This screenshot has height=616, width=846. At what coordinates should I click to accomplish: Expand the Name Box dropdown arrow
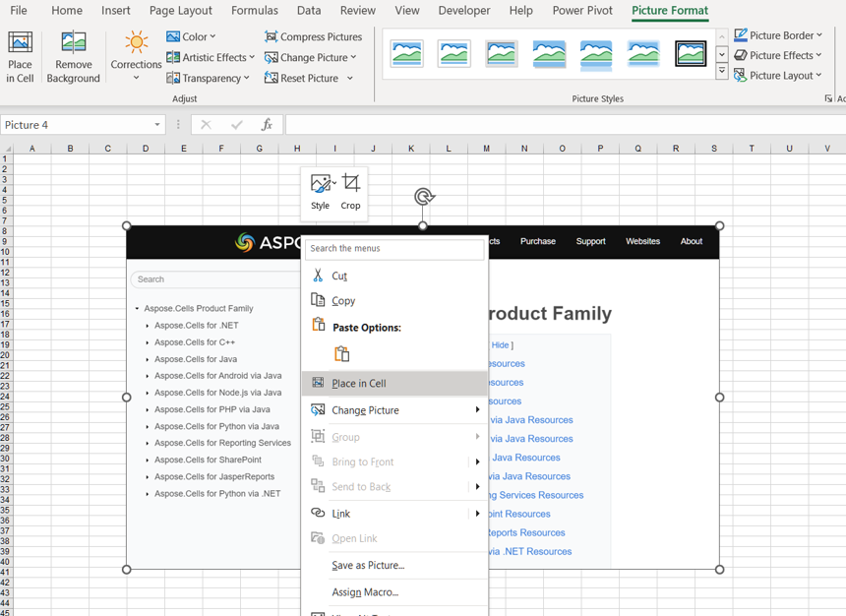pos(157,125)
